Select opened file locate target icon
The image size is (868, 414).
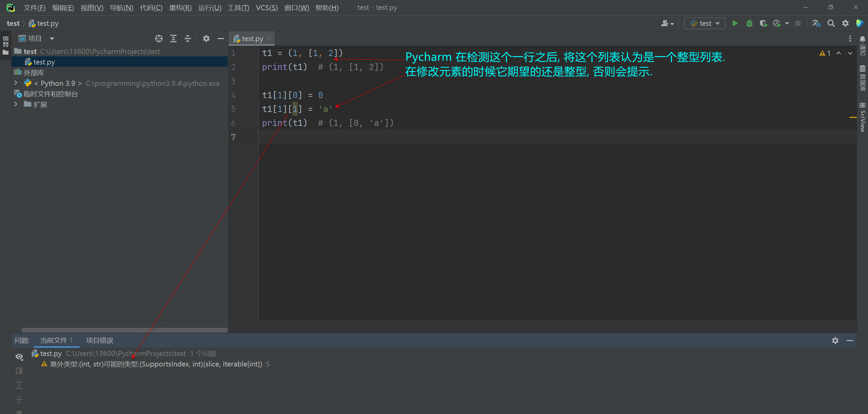pyautogui.click(x=159, y=39)
